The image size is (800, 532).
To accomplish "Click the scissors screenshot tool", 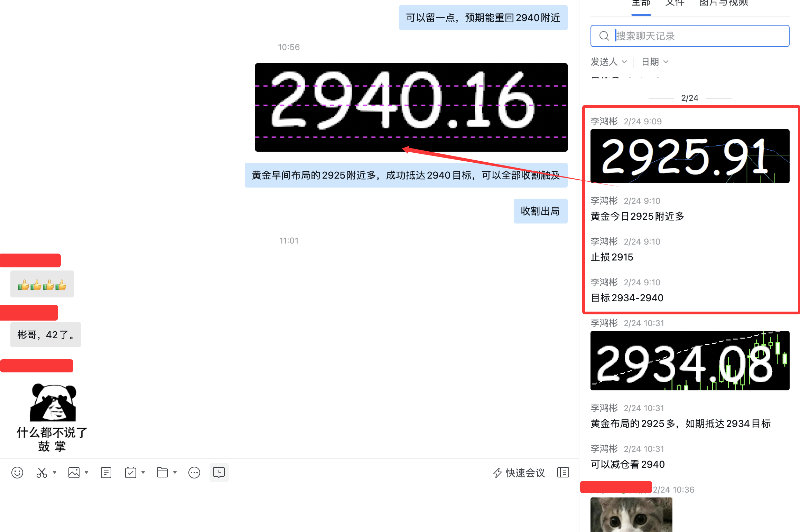I will pyautogui.click(x=42, y=473).
